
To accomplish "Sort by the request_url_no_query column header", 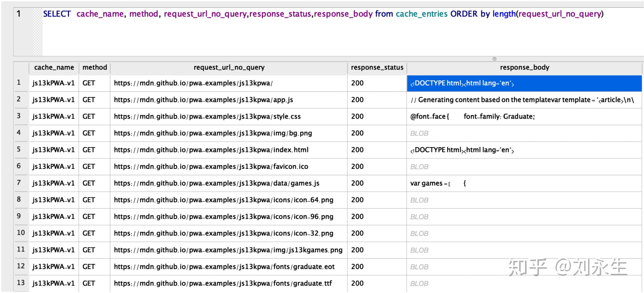I will point(229,67).
